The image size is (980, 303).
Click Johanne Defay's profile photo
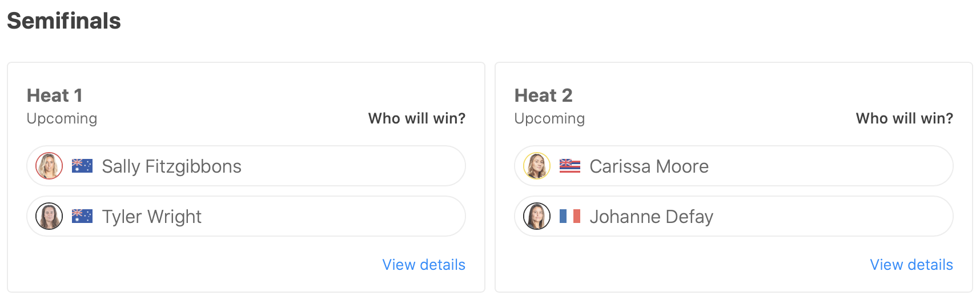(537, 216)
